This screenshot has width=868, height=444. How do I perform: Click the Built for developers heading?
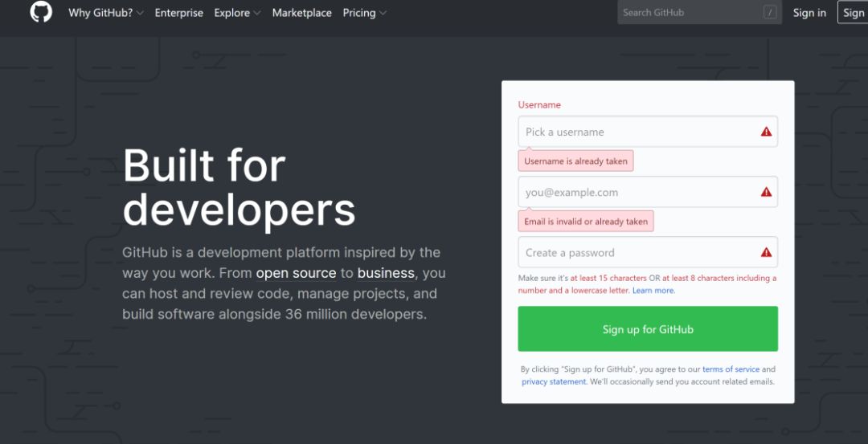239,187
